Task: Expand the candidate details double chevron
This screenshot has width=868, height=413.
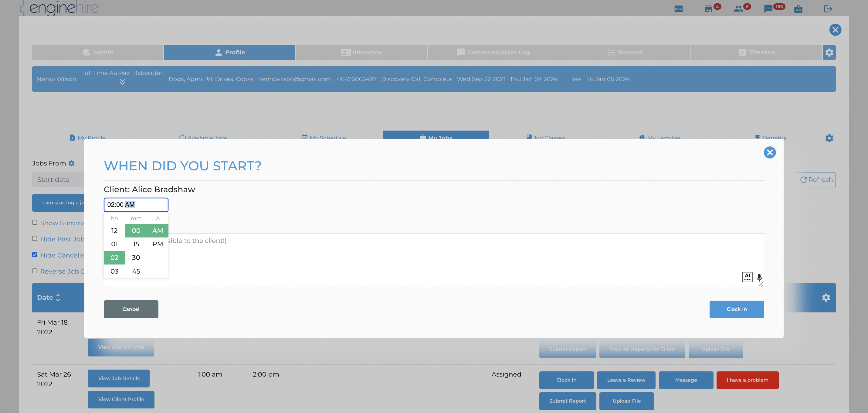Action: [x=122, y=82]
